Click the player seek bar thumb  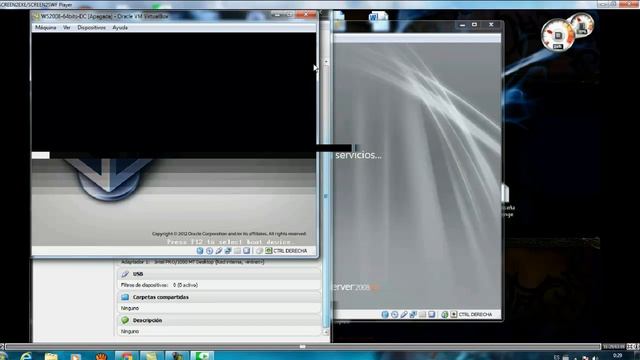[302, 347]
